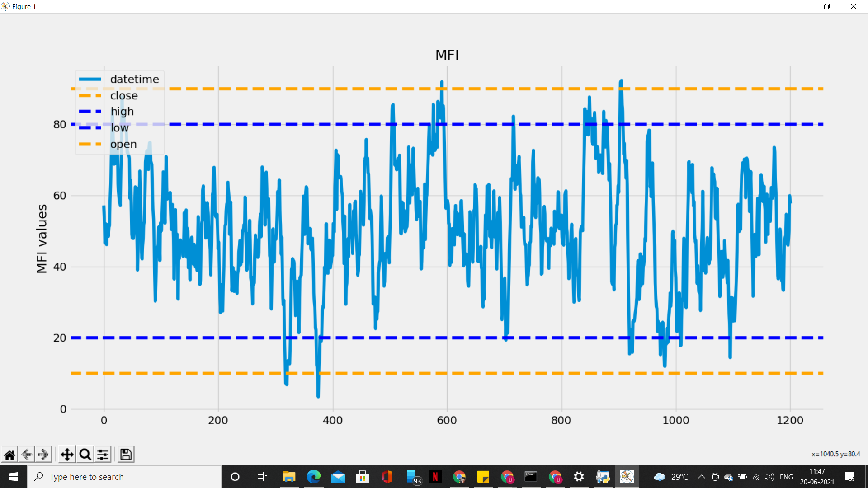Open File Explorer from taskbar
Screen dimensions: 868x488
(x=289, y=477)
